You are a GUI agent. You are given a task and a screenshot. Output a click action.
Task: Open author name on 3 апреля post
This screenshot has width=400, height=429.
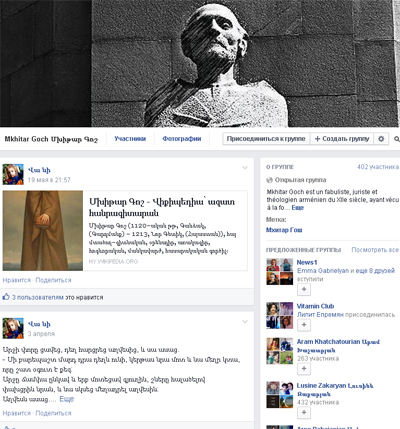point(39,324)
